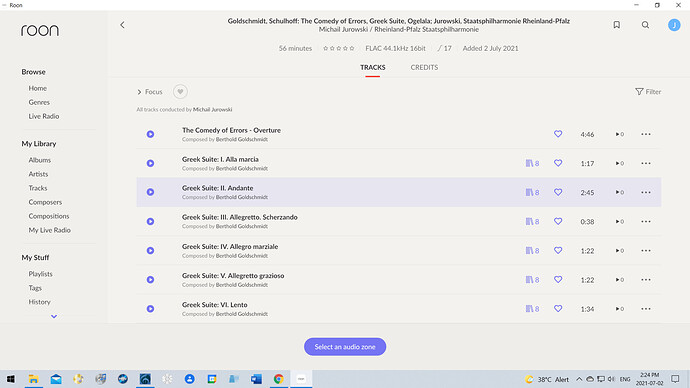Open Compositions in My Library
690x388 pixels.
49,216
